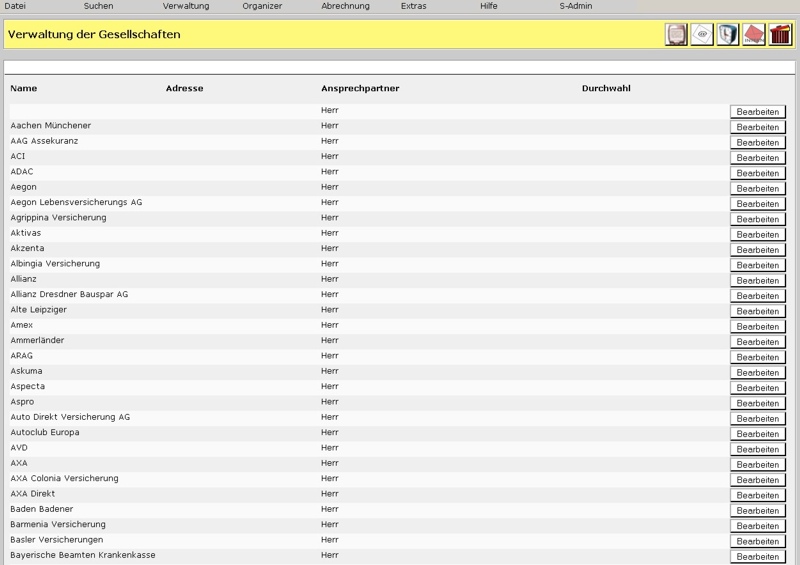This screenshot has height=565, width=800.
Task: Edit Aegon Lebensversicherungs AG entry
Action: 758,204
